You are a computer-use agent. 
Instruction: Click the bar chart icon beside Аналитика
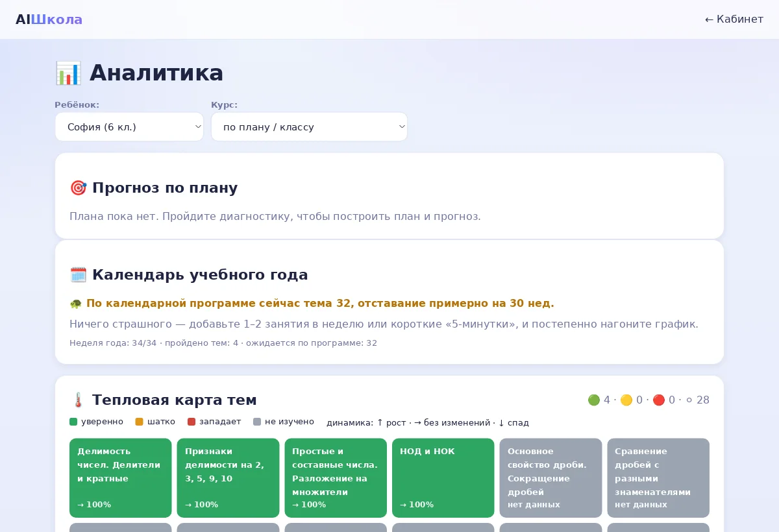pyautogui.click(x=68, y=73)
